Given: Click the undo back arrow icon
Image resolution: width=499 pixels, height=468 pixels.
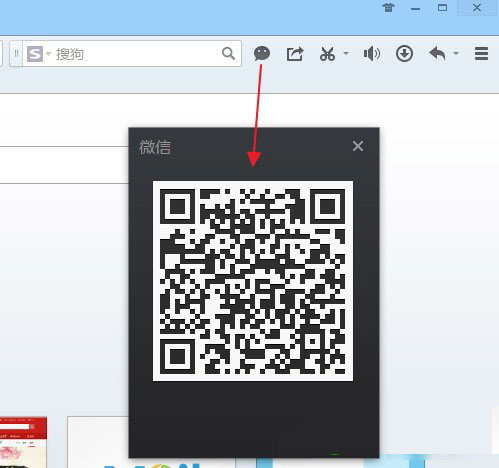Looking at the screenshot, I should tap(437, 53).
